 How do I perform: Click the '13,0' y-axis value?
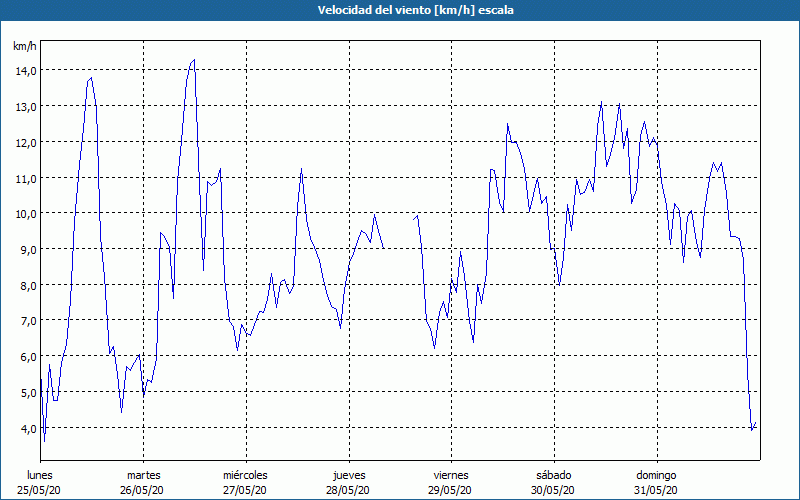pyautogui.click(x=26, y=107)
